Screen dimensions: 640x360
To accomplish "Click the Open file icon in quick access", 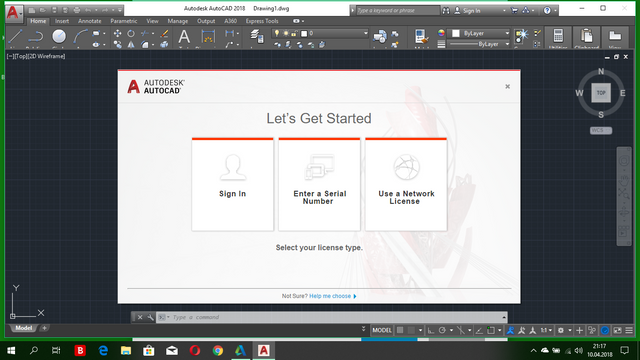I will click(42, 10).
